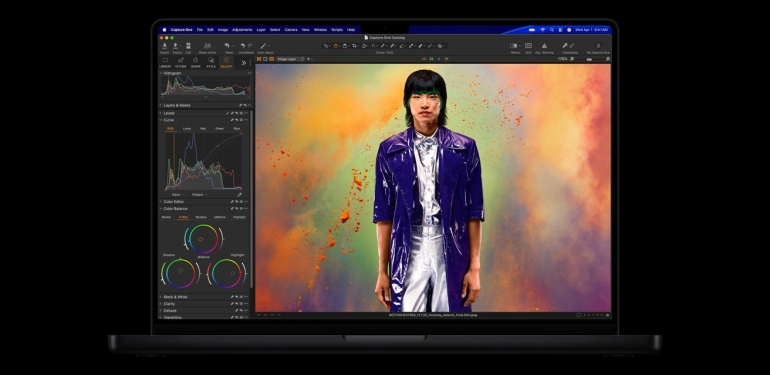Open the Camera menu
Screen dimensions: 770x375
click(x=291, y=30)
